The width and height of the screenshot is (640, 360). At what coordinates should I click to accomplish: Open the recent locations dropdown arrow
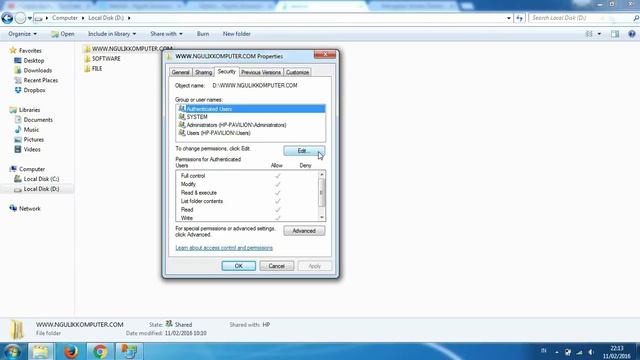pyautogui.click(x=30, y=18)
